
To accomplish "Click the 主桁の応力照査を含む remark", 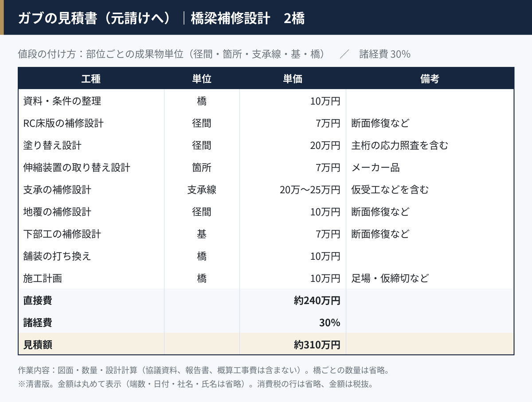I will 400,145.
